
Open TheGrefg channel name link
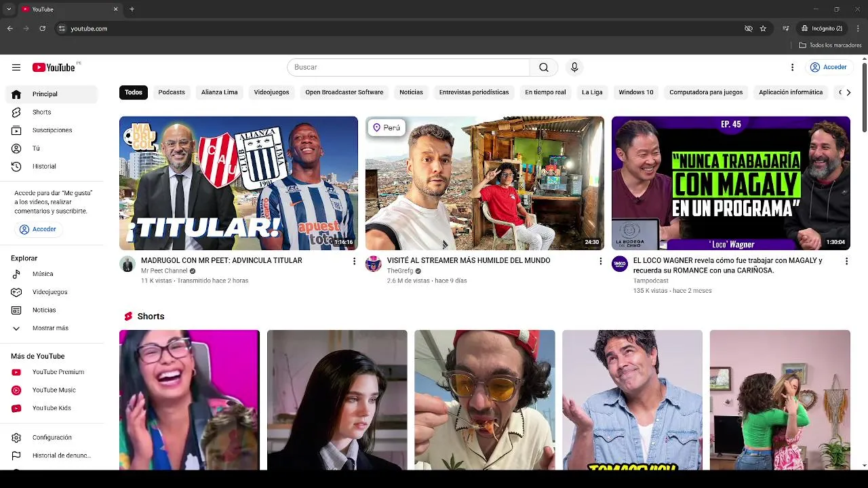pyautogui.click(x=400, y=270)
